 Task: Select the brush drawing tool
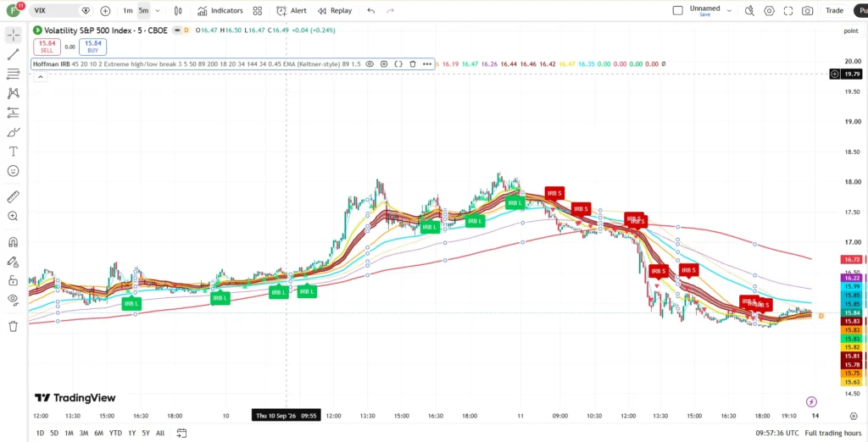pos(14,132)
